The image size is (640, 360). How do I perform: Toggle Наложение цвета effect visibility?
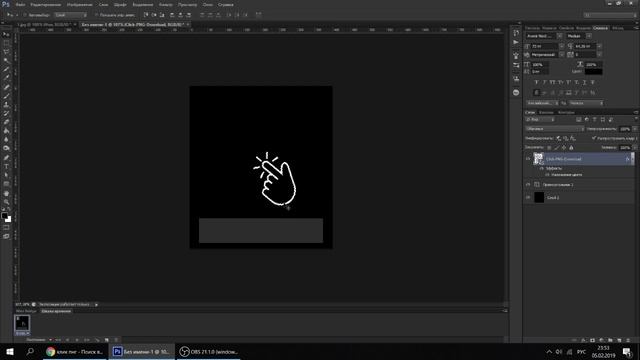click(x=547, y=175)
